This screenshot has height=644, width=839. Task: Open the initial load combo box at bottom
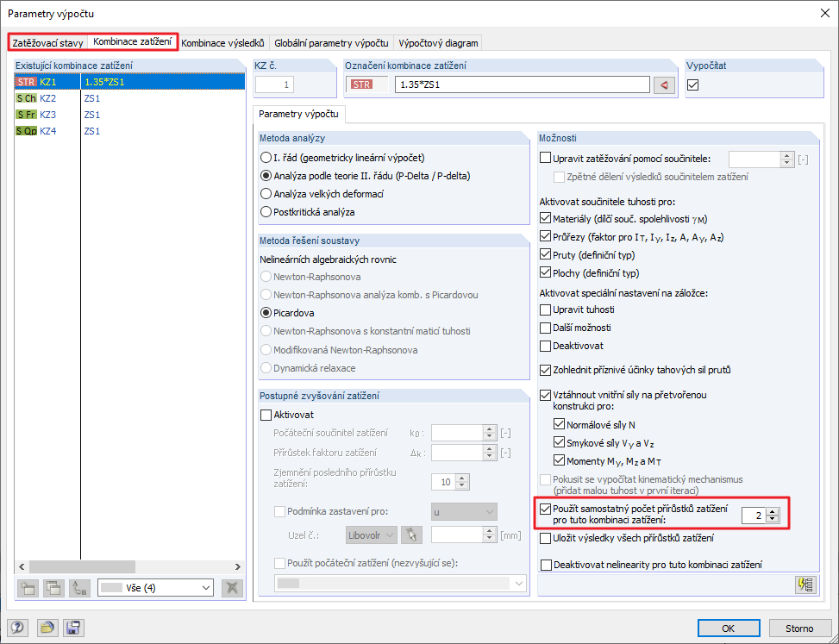[x=400, y=584]
